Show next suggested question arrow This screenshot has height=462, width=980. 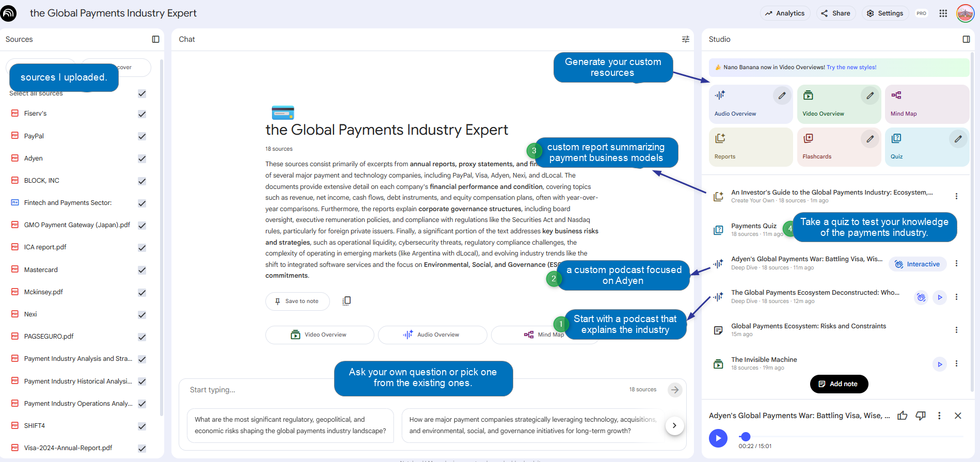coord(674,425)
